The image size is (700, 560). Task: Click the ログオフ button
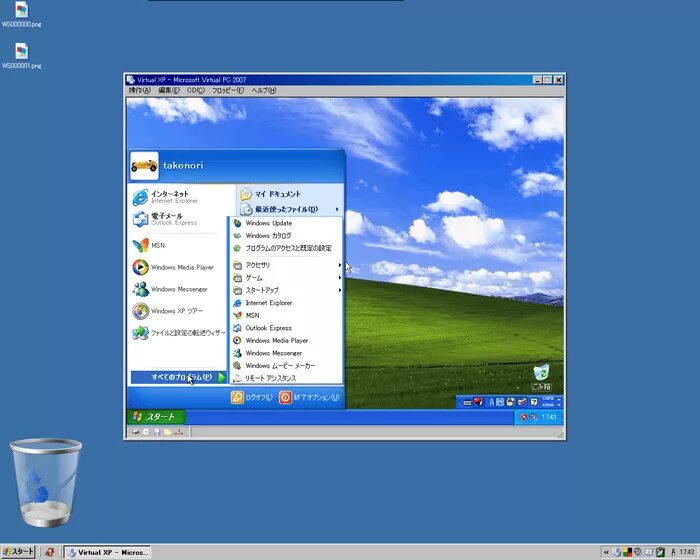tap(251, 397)
